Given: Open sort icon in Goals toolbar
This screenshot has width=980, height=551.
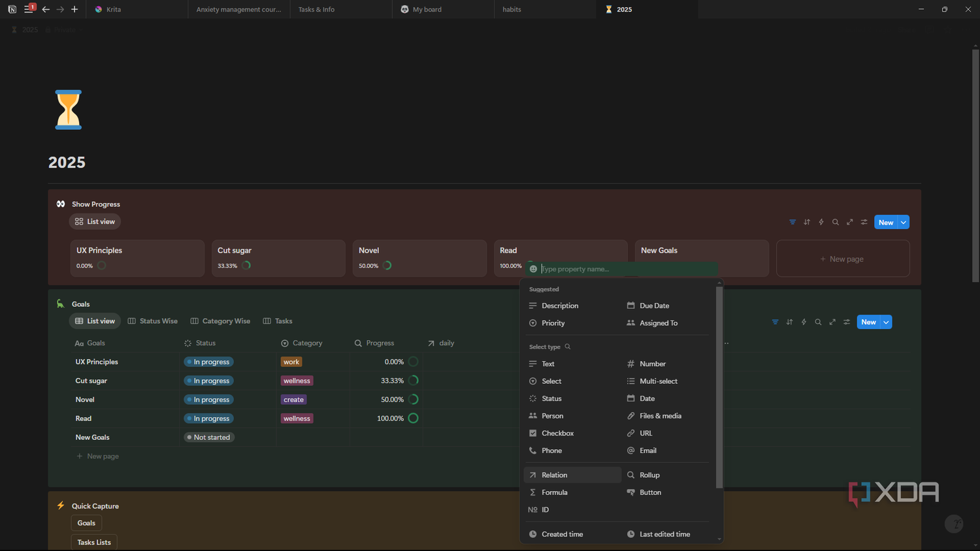Looking at the screenshot, I should point(789,322).
